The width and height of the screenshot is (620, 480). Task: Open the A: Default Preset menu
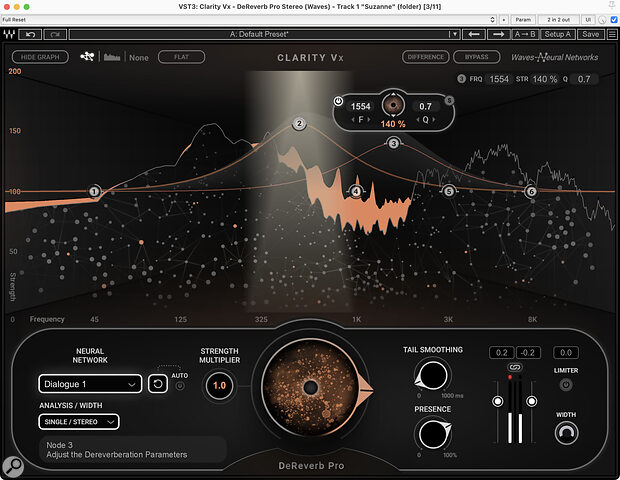tap(259, 34)
